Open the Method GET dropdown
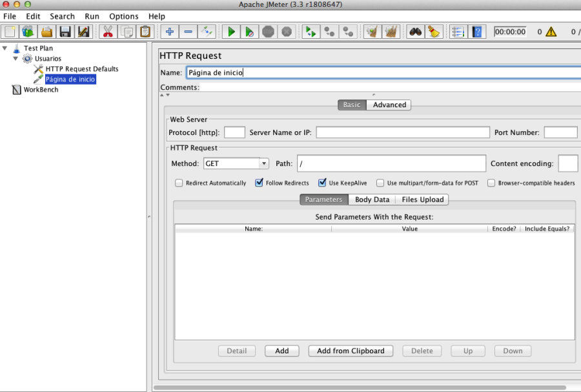Image resolution: width=581 pixels, height=392 pixels. coord(236,163)
